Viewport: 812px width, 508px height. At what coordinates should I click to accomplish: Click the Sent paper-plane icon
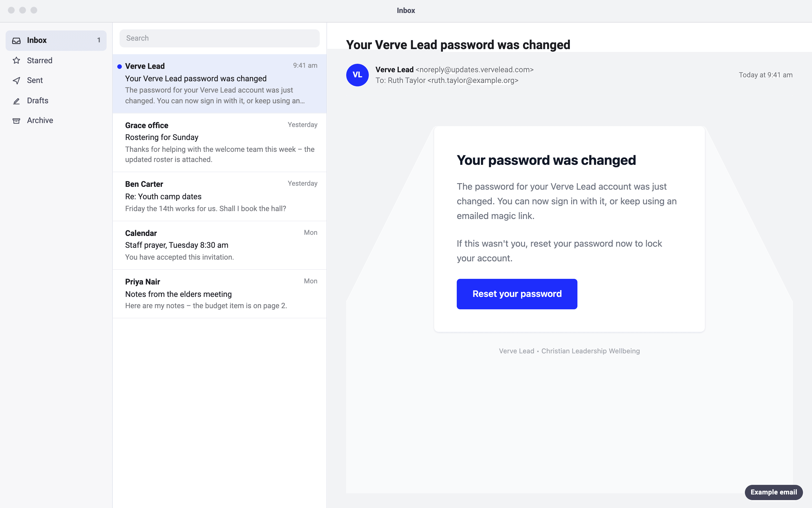16,81
